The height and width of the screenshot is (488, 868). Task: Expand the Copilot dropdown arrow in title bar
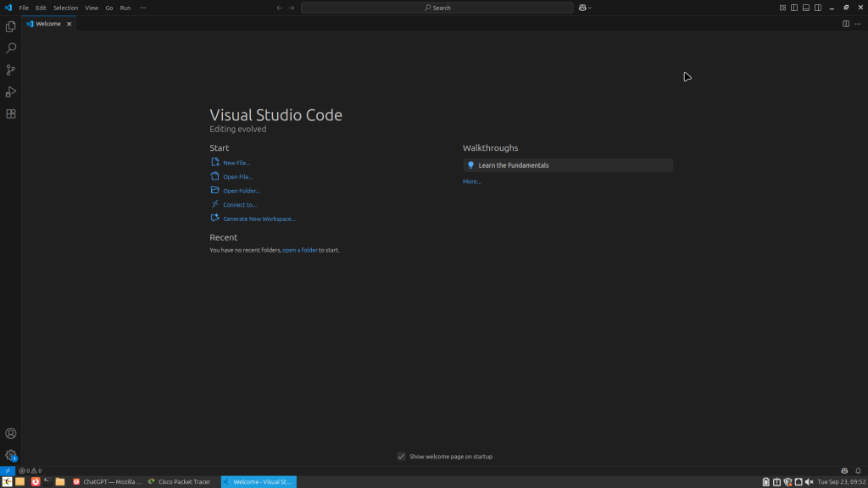pos(590,8)
